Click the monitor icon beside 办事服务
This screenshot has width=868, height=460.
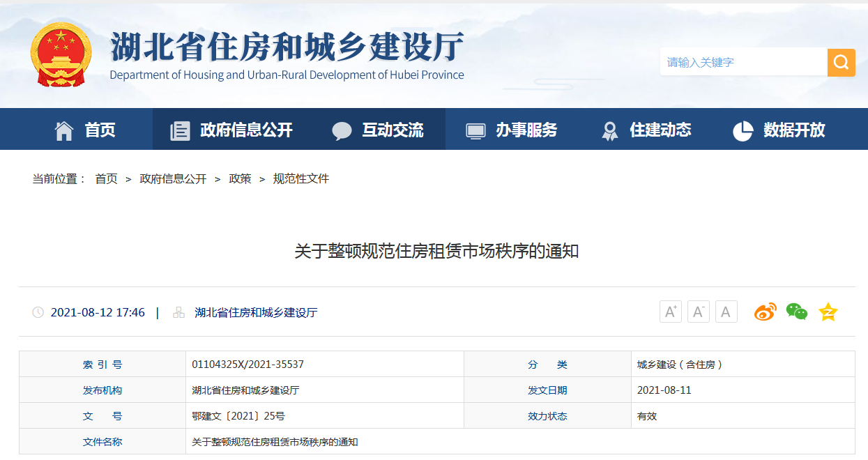[x=475, y=131]
